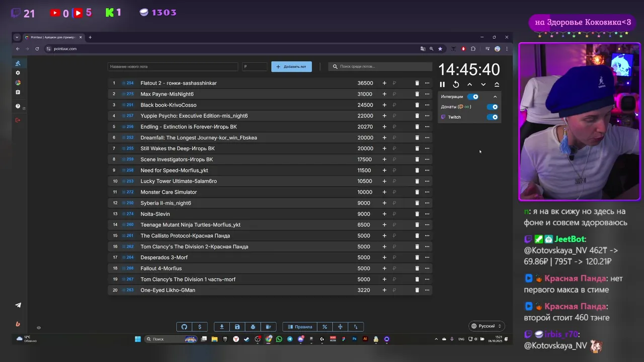Open WhatsApp from the taskbar
The width and height of the screenshot is (644, 362).
click(x=279, y=339)
